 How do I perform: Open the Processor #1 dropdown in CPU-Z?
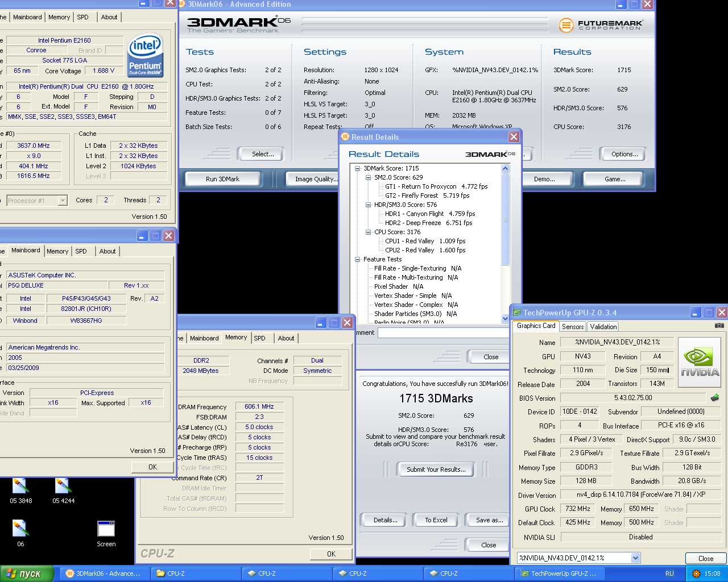(63, 201)
